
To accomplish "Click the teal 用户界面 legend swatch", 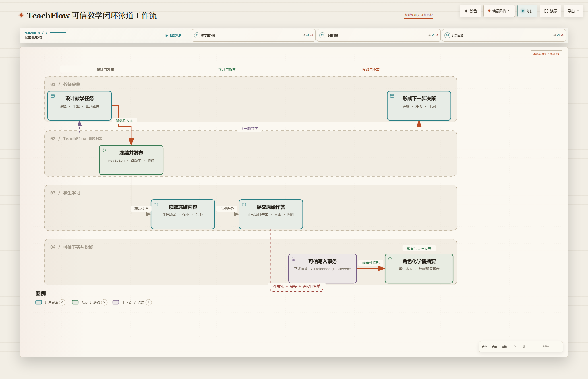I will 39,302.
